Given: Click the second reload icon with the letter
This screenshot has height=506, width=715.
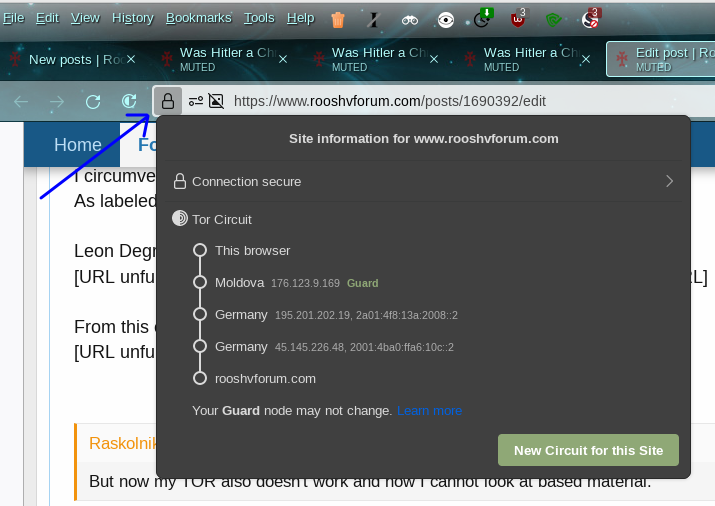Looking at the screenshot, I should coord(129,101).
